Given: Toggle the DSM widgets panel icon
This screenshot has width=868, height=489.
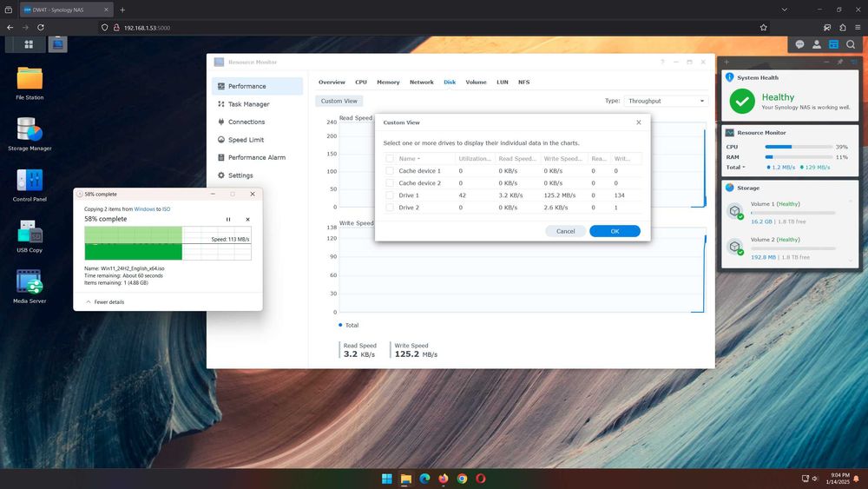Looking at the screenshot, I should [x=833, y=44].
